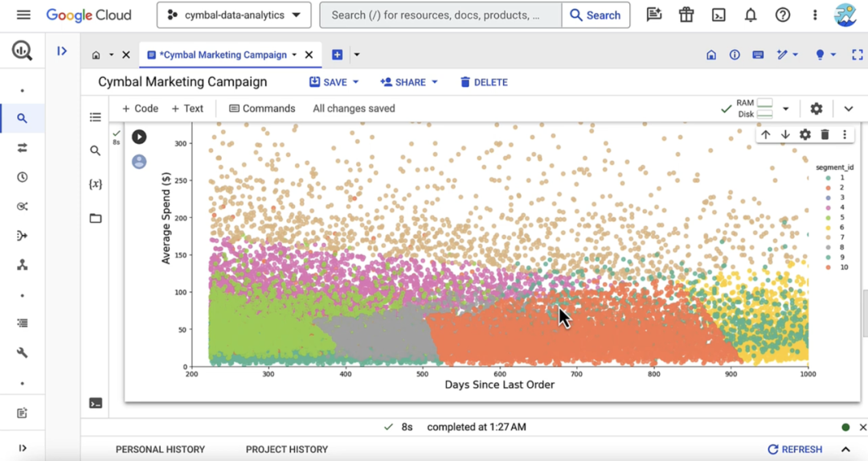Toggle full screen mode icon
The width and height of the screenshot is (868, 461).
click(857, 55)
